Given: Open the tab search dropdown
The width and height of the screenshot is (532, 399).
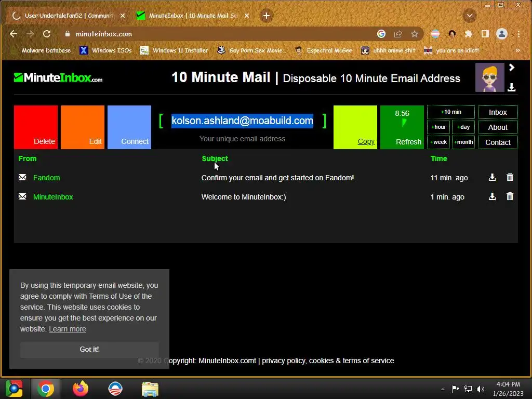Looking at the screenshot, I should point(470,16).
